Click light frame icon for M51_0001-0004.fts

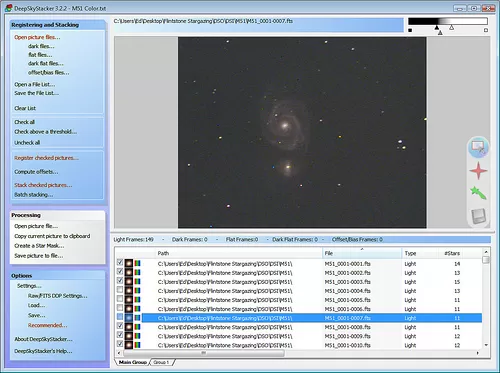[x=129, y=291]
